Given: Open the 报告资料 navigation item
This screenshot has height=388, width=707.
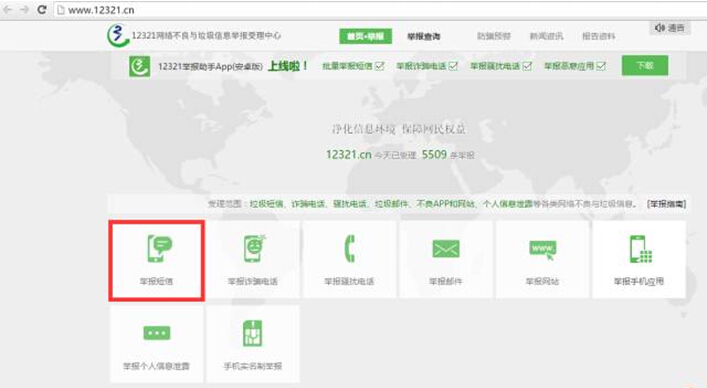Looking at the screenshot, I should coord(598,36).
